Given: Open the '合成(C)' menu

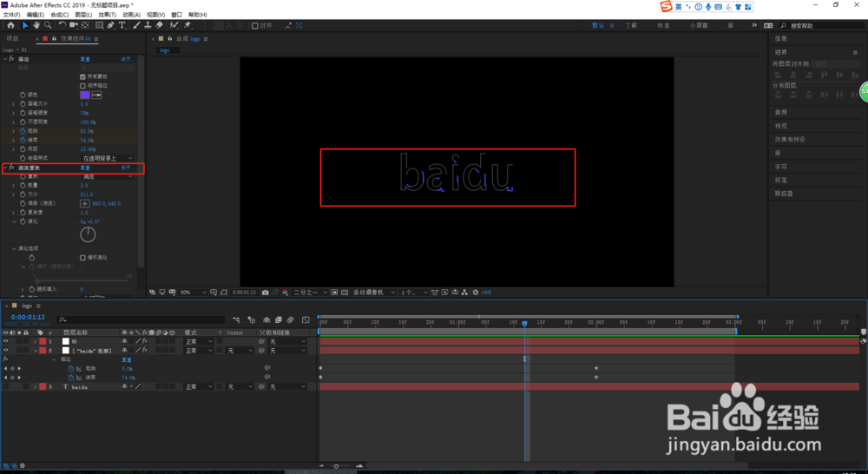Looking at the screenshot, I should click(x=59, y=15).
